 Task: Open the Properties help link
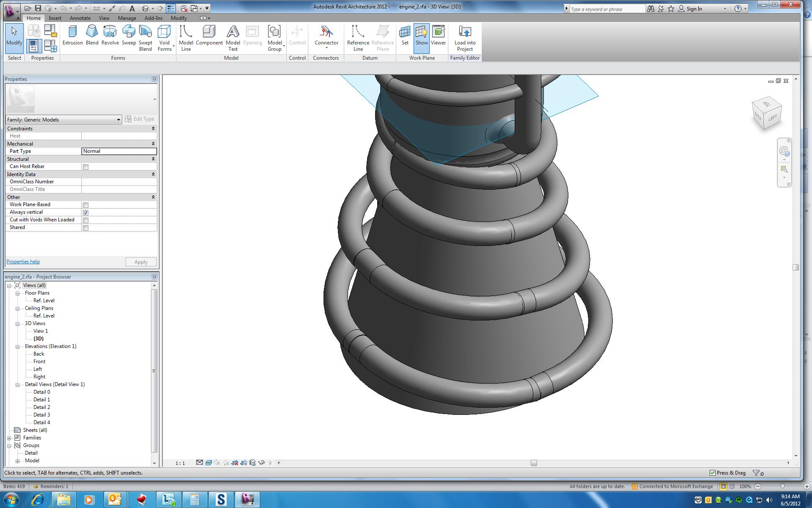click(x=23, y=262)
